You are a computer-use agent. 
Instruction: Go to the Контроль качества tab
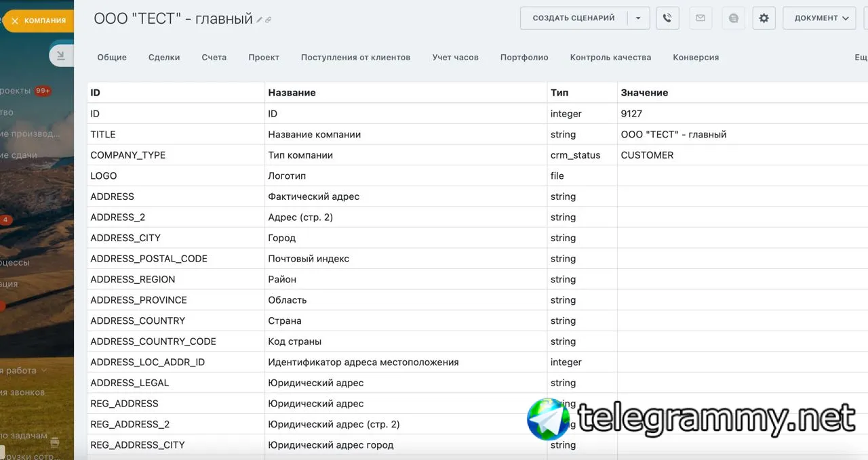point(610,58)
